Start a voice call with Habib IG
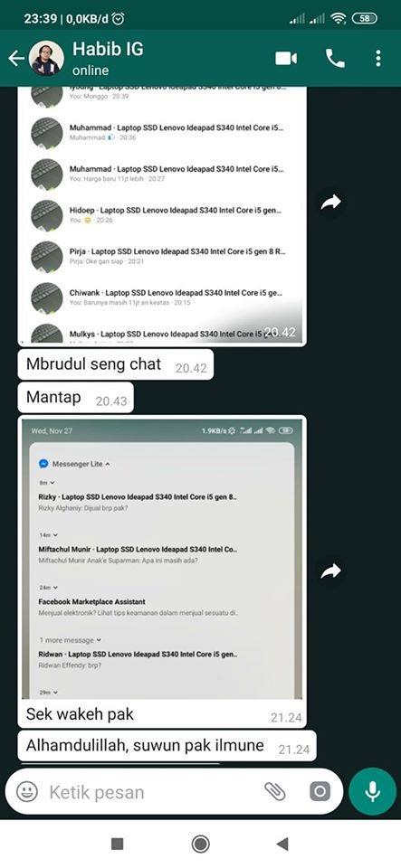Screen dimensions: 401x868 (x=335, y=58)
